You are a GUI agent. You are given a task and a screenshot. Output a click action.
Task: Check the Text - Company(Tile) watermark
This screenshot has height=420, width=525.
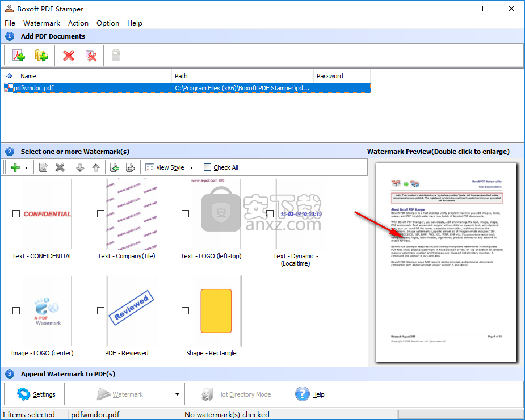(x=101, y=213)
